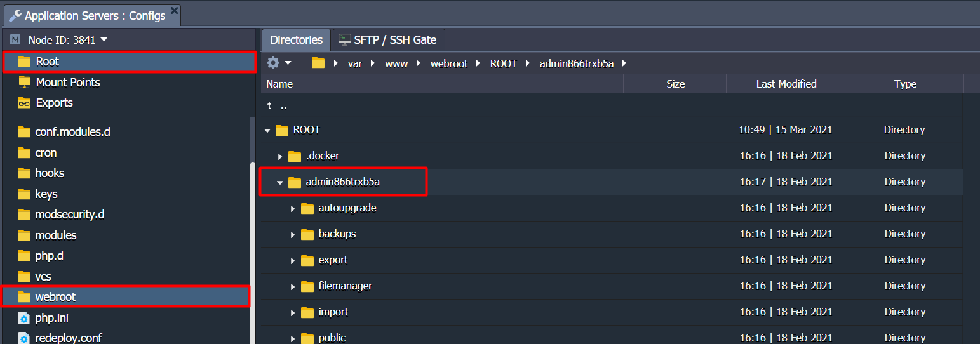980x344 pixels.
Task: Expand the backups folder
Action: click(x=293, y=234)
